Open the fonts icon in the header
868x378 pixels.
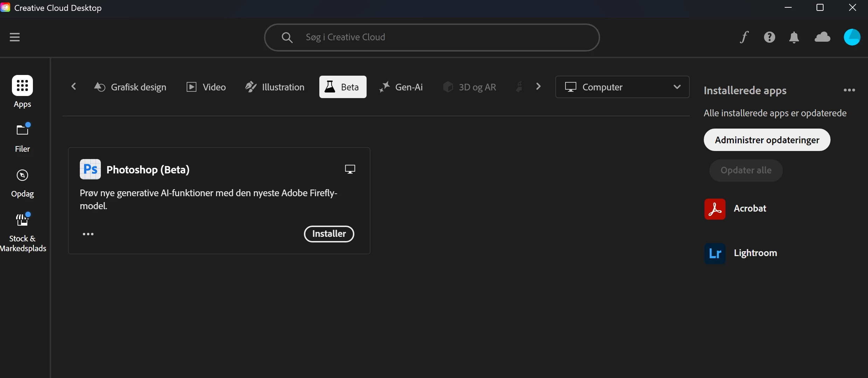(744, 37)
